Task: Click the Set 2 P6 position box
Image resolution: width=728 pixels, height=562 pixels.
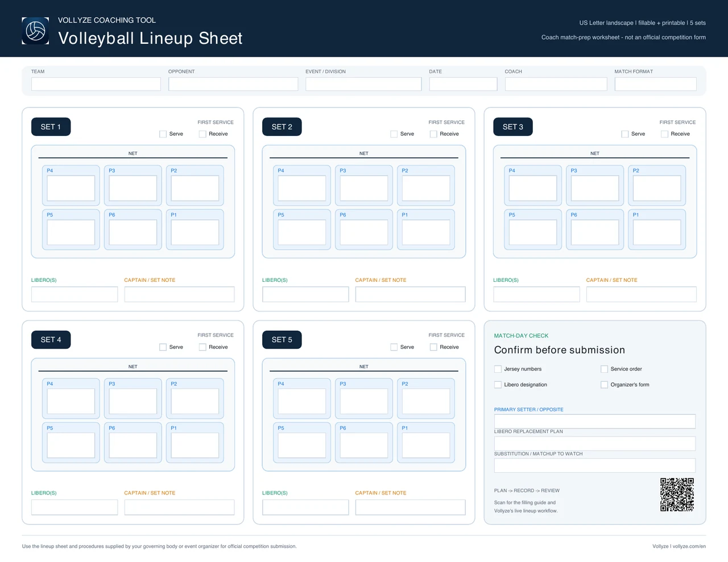Action: pyautogui.click(x=364, y=232)
